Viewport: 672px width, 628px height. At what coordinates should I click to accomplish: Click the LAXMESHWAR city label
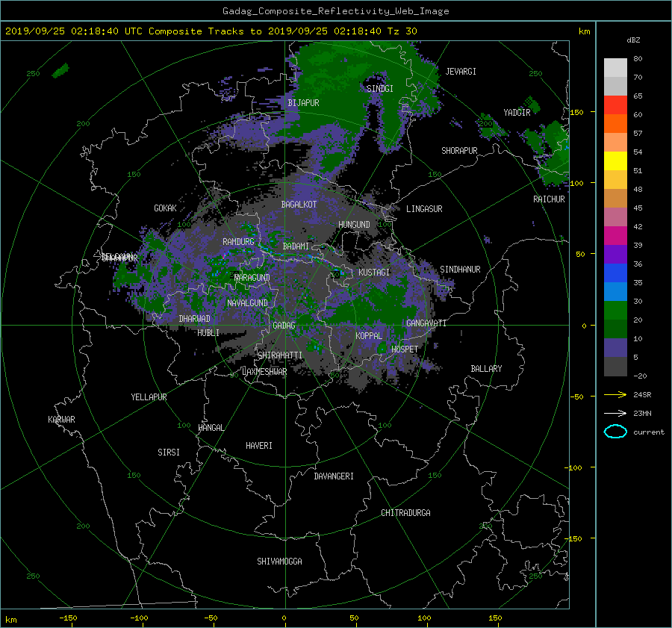tap(264, 372)
